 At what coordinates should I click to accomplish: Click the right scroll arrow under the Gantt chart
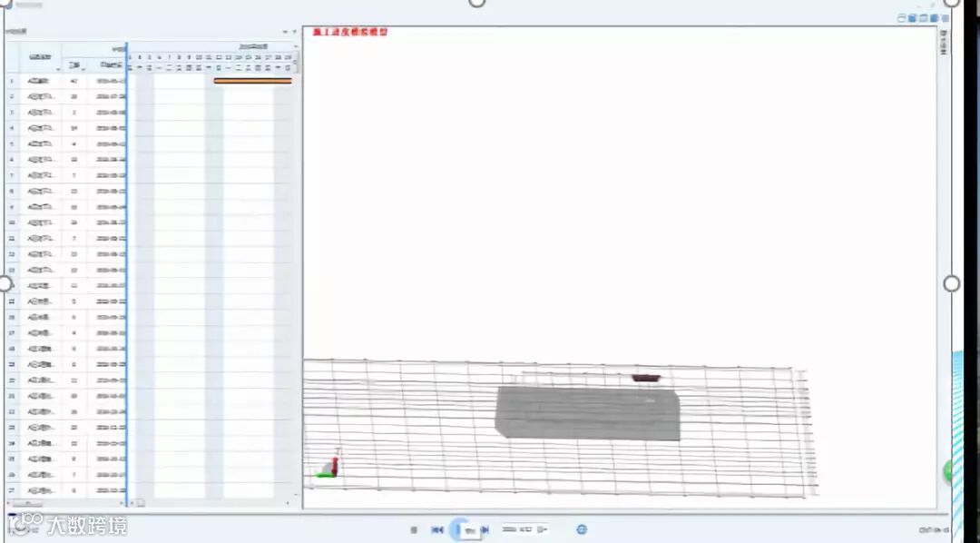pyautogui.click(x=289, y=503)
